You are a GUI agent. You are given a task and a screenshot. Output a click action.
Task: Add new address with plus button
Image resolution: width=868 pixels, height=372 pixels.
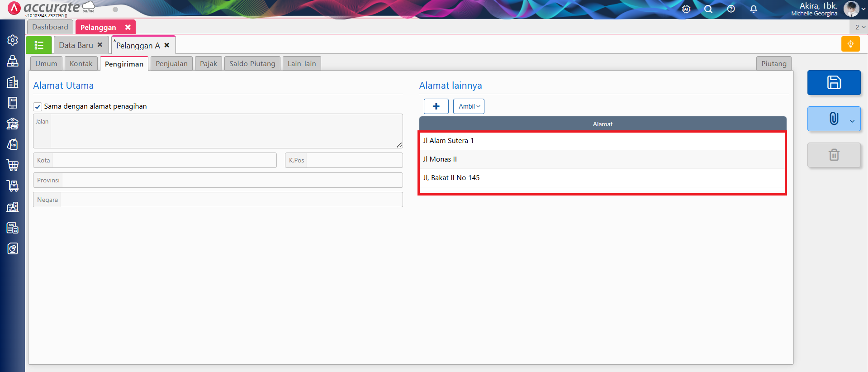436,106
